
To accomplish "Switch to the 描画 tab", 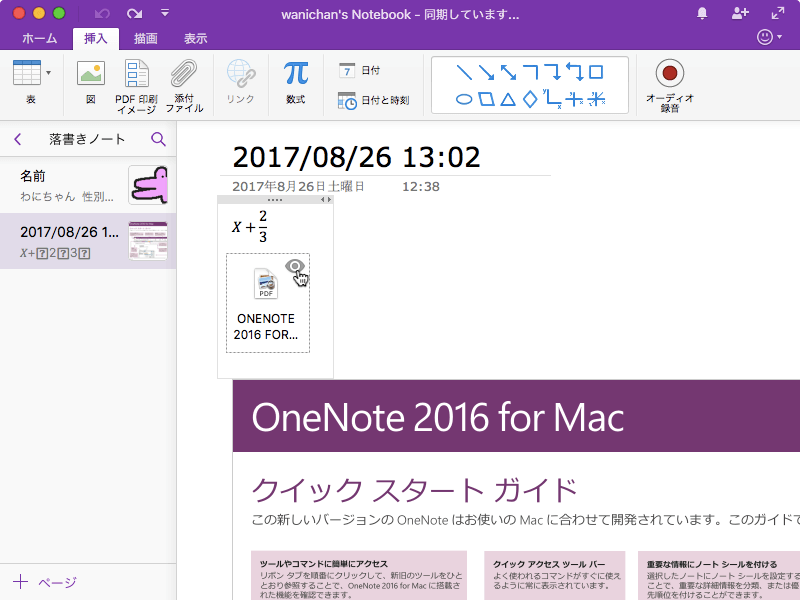I will pyautogui.click(x=145, y=39).
